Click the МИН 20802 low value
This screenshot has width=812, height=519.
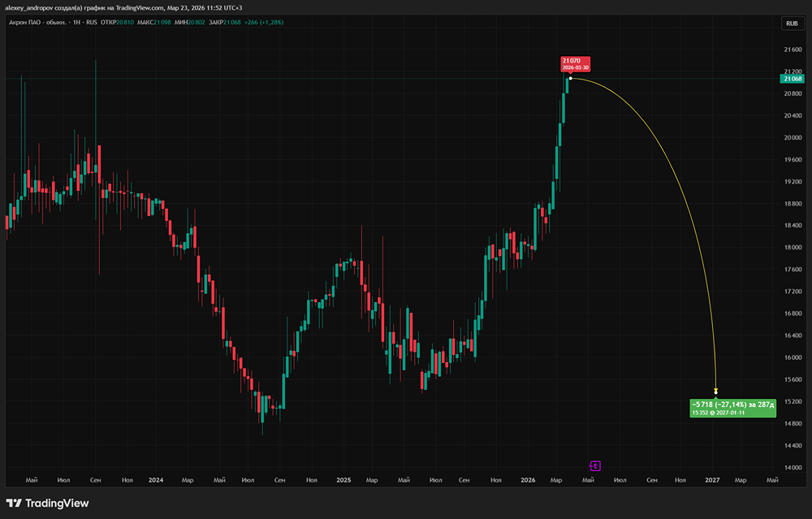pyautogui.click(x=189, y=22)
